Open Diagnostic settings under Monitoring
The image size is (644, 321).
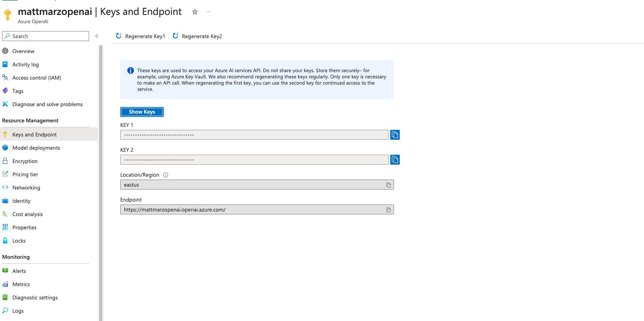tap(35, 297)
